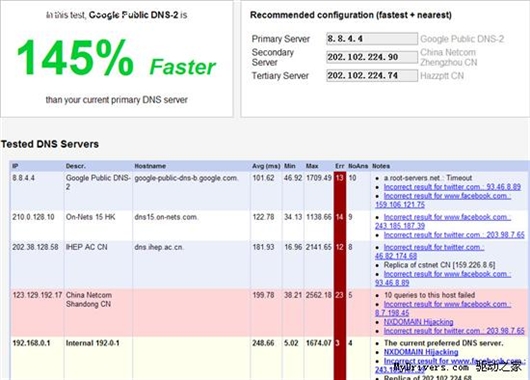Click note a.root-servers.net.: Timeout

click(428, 178)
